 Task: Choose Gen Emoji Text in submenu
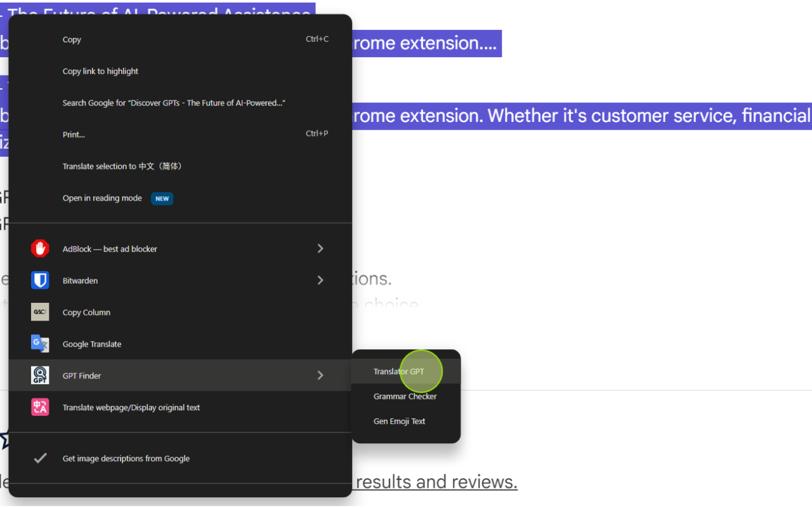(406, 421)
